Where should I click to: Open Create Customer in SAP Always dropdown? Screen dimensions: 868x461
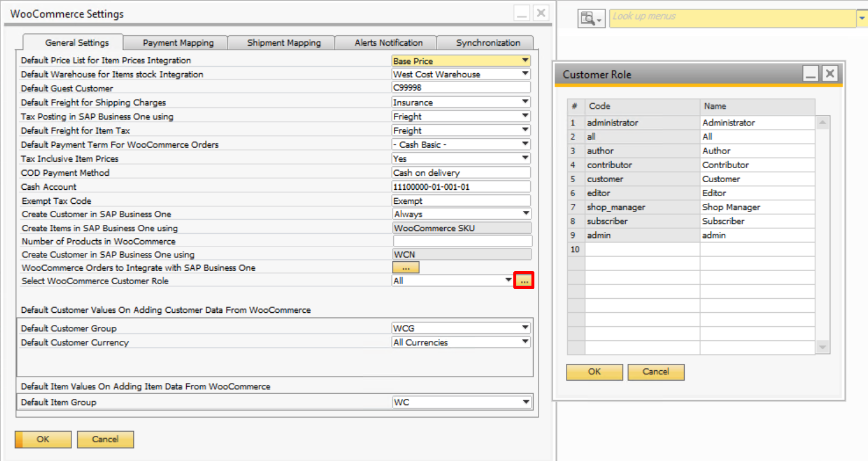526,214
